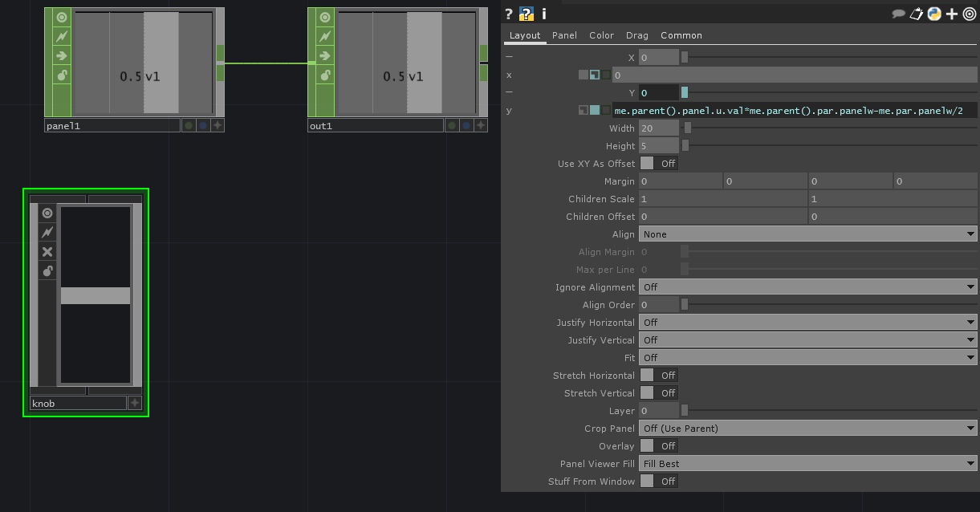Click the Width slider handle
This screenshot has height=512, width=980.
(688, 128)
